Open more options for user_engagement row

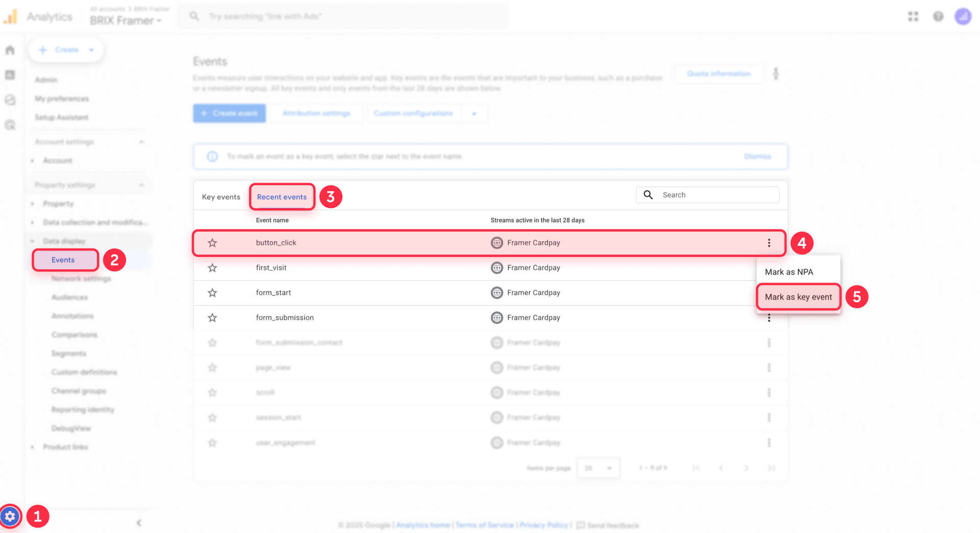[x=769, y=443]
